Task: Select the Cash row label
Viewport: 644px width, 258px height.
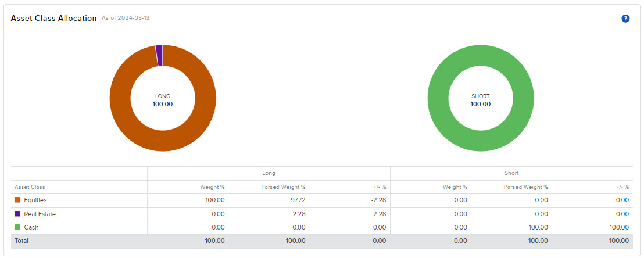Action: point(31,227)
